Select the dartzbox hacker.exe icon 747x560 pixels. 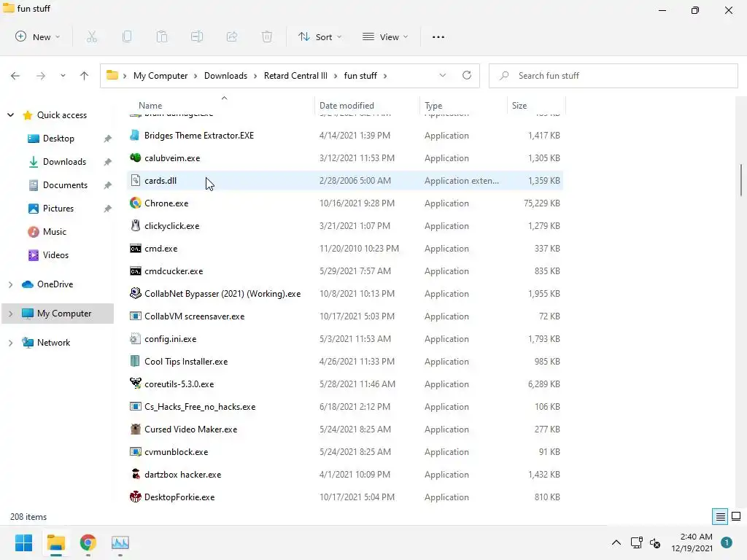[x=135, y=474]
